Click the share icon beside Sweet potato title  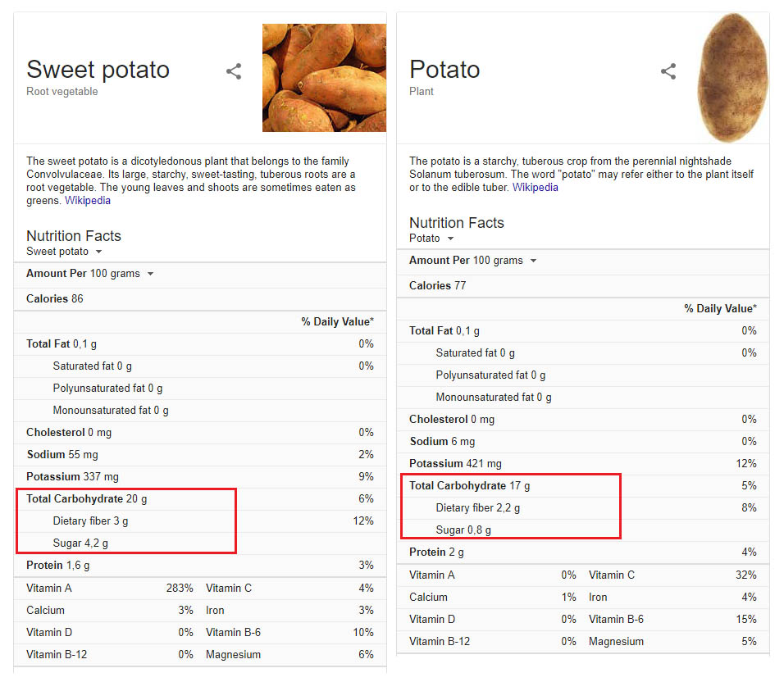[x=234, y=71]
